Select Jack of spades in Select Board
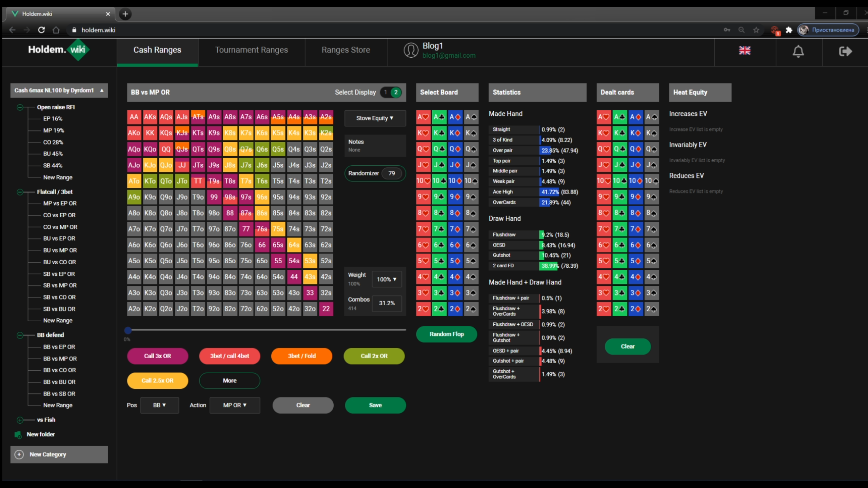The width and height of the screenshot is (868, 488). (471, 165)
